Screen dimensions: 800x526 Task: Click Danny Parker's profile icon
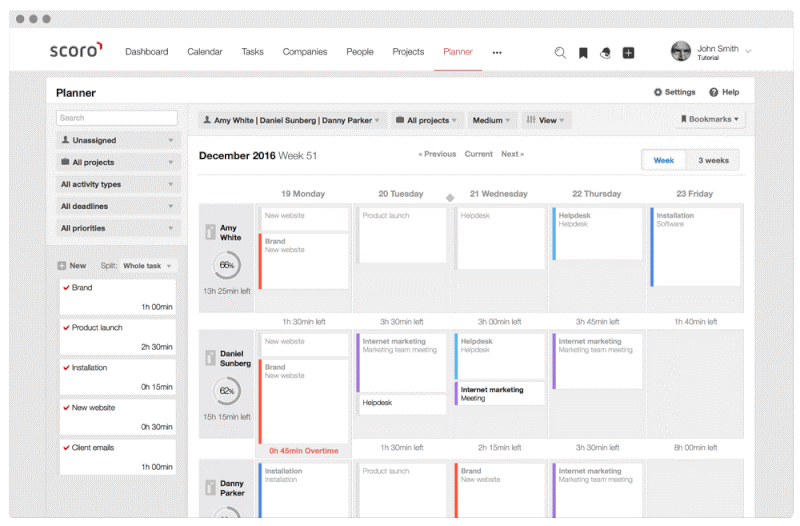pos(210,488)
